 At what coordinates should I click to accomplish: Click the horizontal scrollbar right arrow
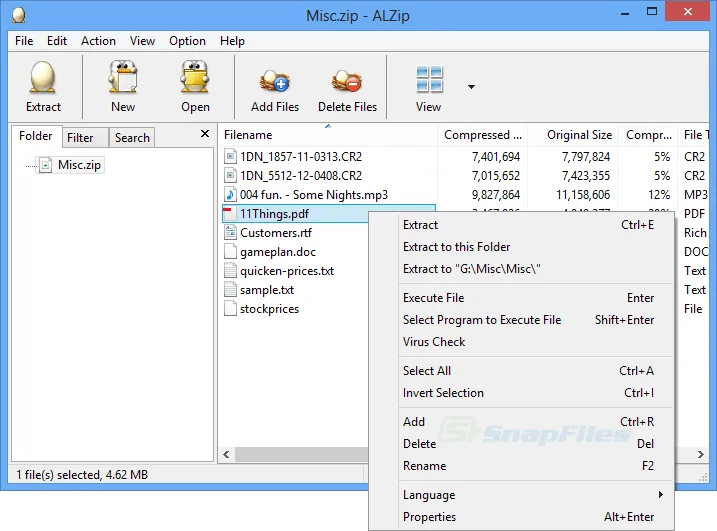coord(701,454)
